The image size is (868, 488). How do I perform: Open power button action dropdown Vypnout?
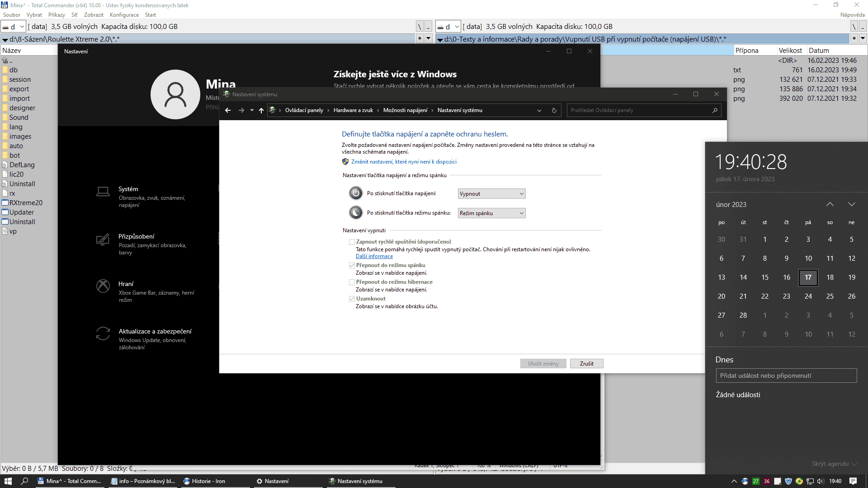tap(491, 194)
